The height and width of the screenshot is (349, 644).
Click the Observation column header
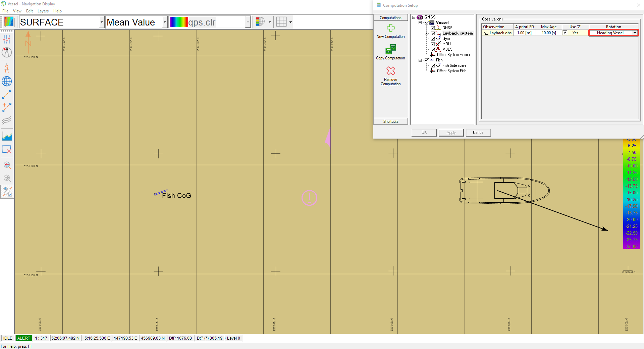(497, 27)
